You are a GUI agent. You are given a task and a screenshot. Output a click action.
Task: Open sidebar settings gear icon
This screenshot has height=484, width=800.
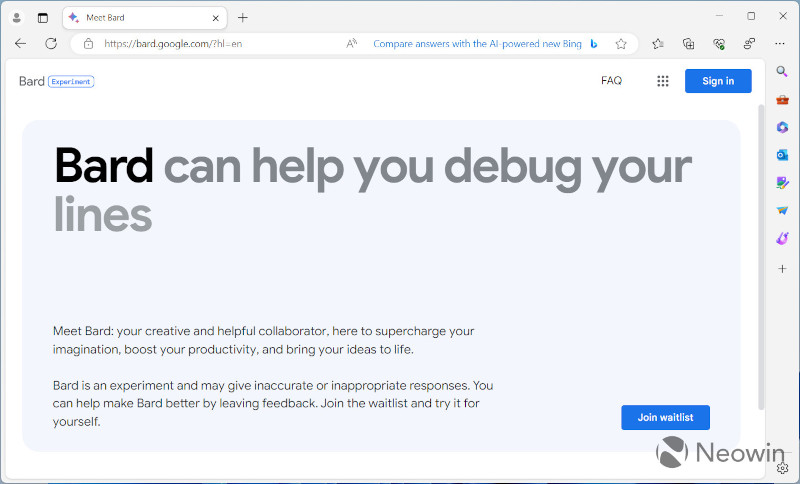(783, 468)
